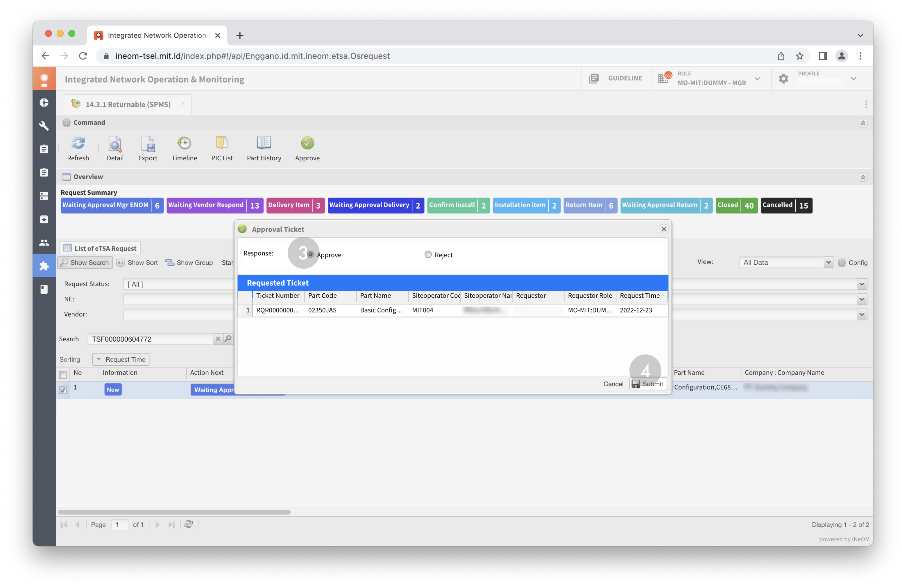The image size is (902, 588).
Task: Open the Detail command
Action: pyautogui.click(x=115, y=148)
